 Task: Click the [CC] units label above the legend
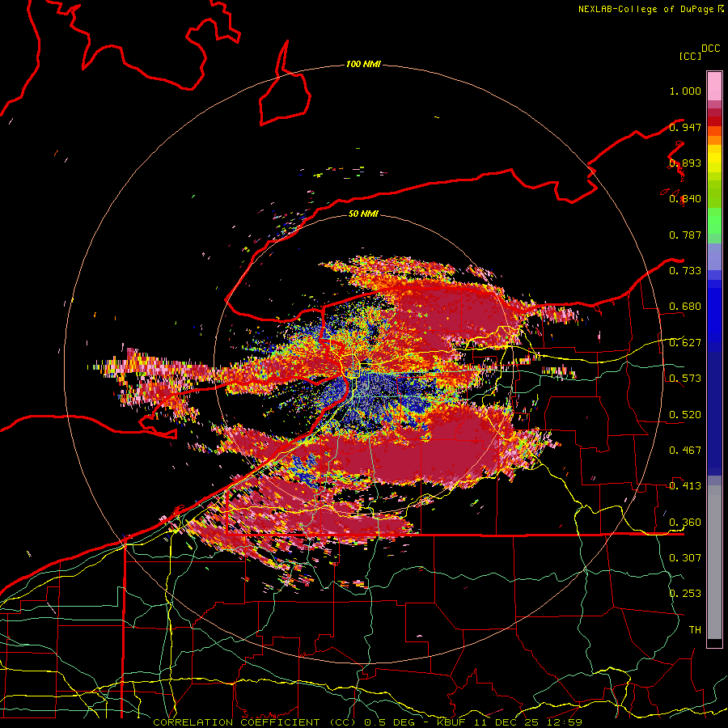(690, 56)
